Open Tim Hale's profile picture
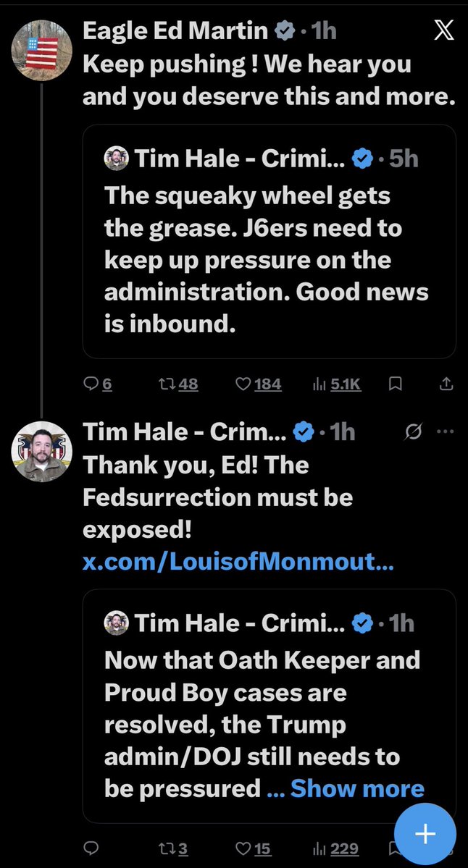The image size is (468, 868). coord(42,452)
